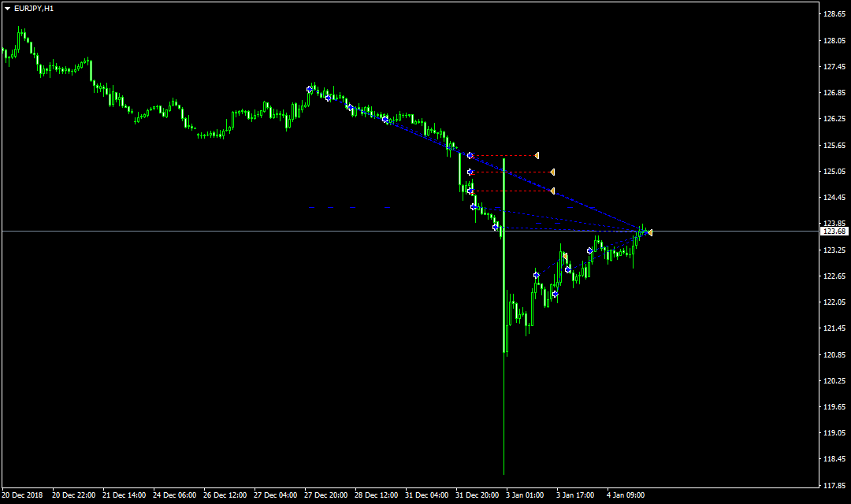The height and width of the screenshot is (504, 851).
Task: Select blue trade arrow starting the top red dashed line
Action: 470,156
